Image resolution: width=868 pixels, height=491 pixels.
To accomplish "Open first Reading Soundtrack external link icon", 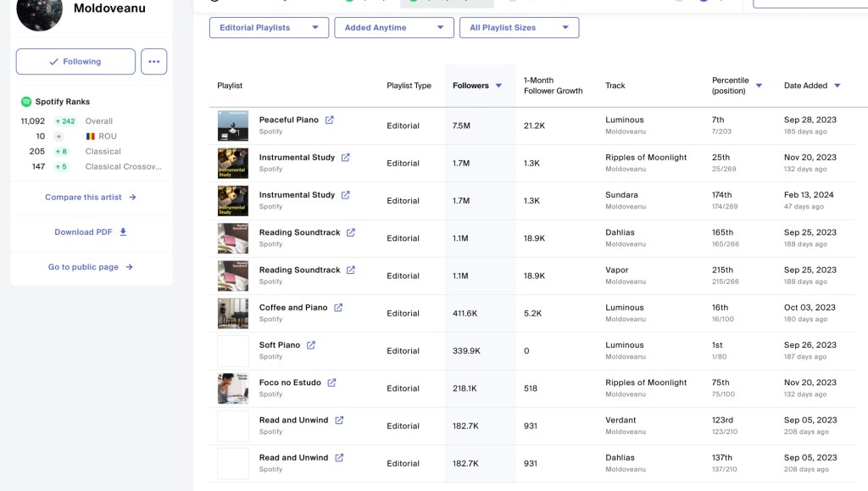I will click(x=351, y=232).
